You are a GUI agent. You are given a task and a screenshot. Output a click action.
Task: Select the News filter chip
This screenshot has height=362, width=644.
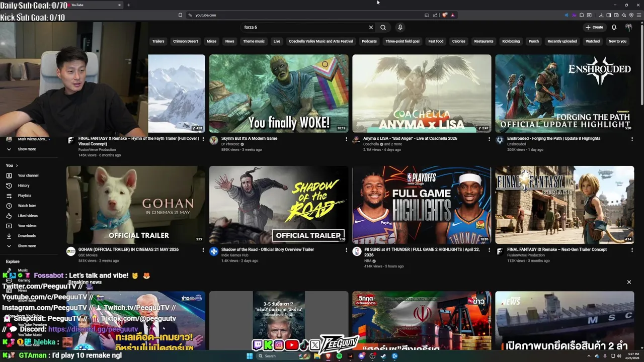pos(230,41)
